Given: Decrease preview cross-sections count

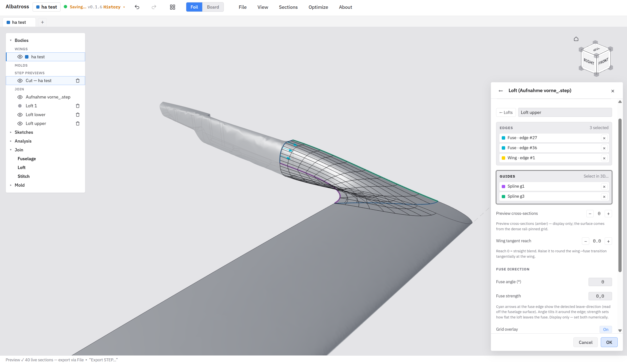Looking at the screenshot, I should point(590,214).
